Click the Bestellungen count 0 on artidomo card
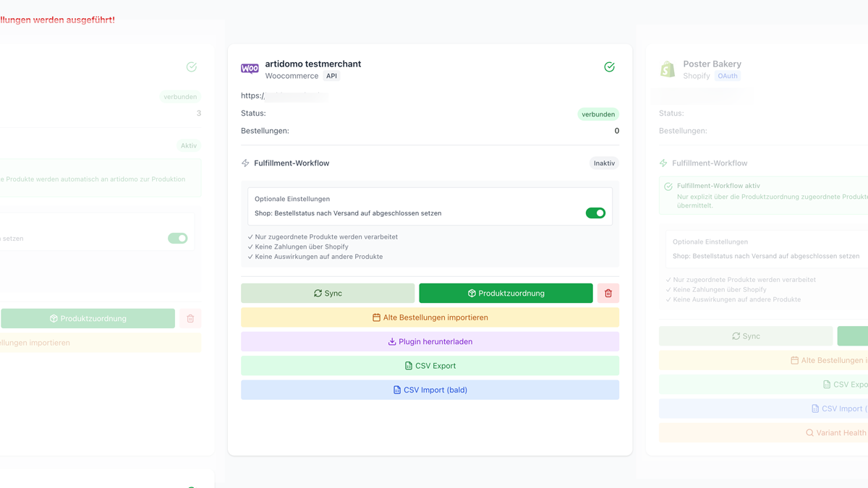 point(617,131)
